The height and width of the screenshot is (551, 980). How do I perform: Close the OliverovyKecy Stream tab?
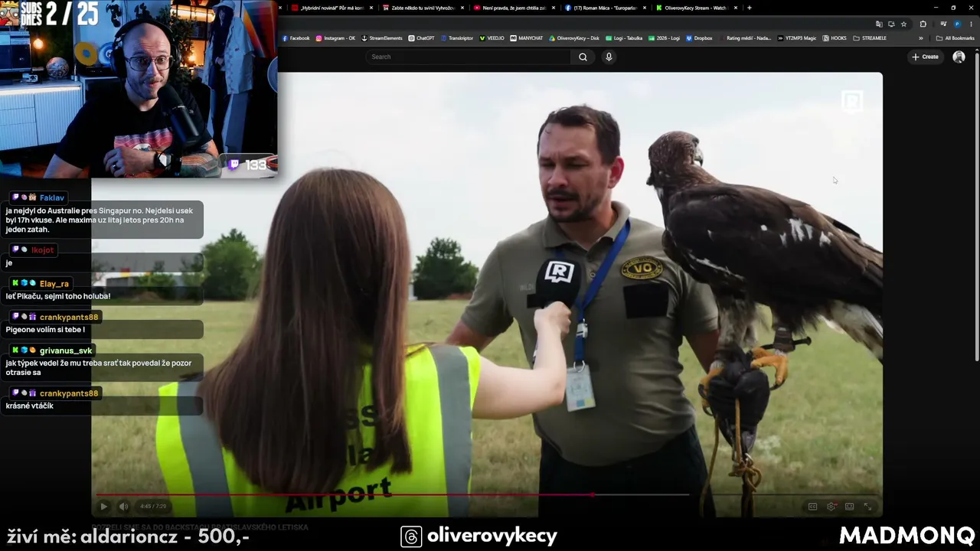(736, 8)
